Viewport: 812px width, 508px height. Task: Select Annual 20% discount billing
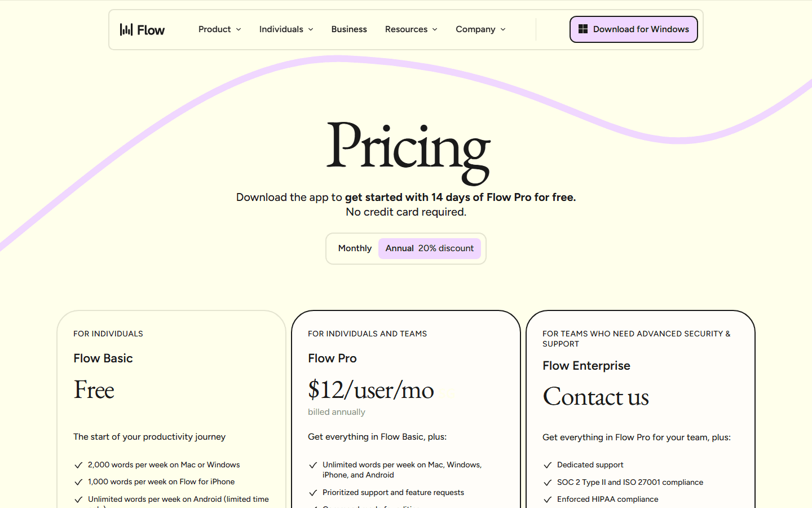[430, 248]
